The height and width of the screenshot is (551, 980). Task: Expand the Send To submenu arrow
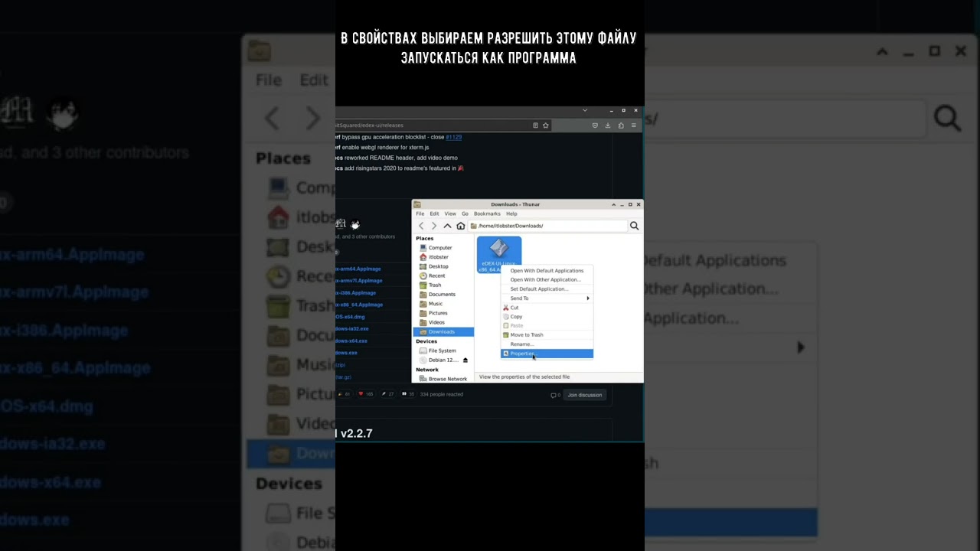588,298
